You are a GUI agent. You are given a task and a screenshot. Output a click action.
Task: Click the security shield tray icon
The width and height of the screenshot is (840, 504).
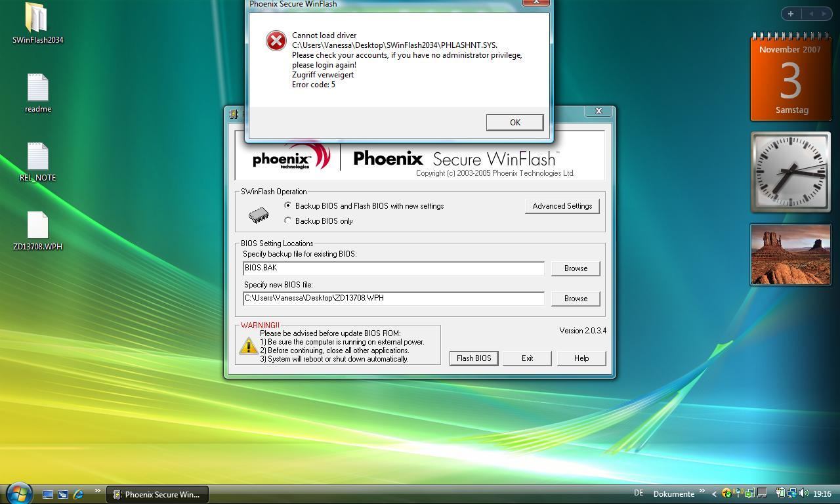[726, 493]
